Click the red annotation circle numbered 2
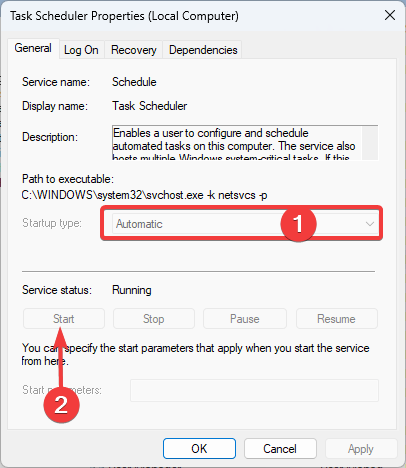The height and width of the screenshot is (468, 406). point(61,405)
